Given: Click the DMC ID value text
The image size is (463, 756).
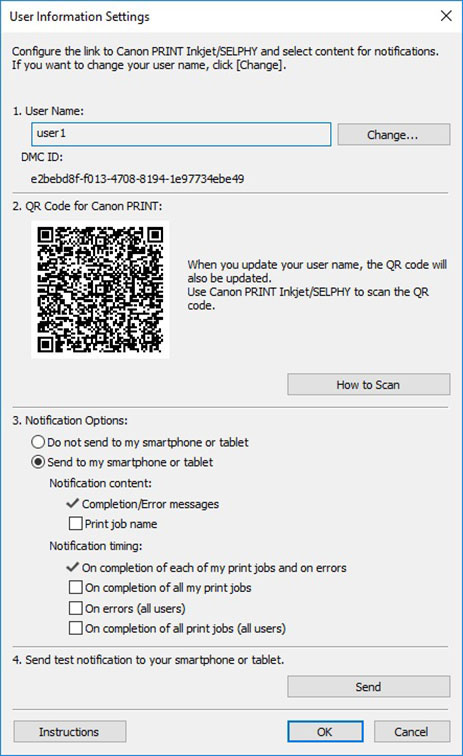Looking at the screenshot, I should pyautogui.click(x=137, y=179).
